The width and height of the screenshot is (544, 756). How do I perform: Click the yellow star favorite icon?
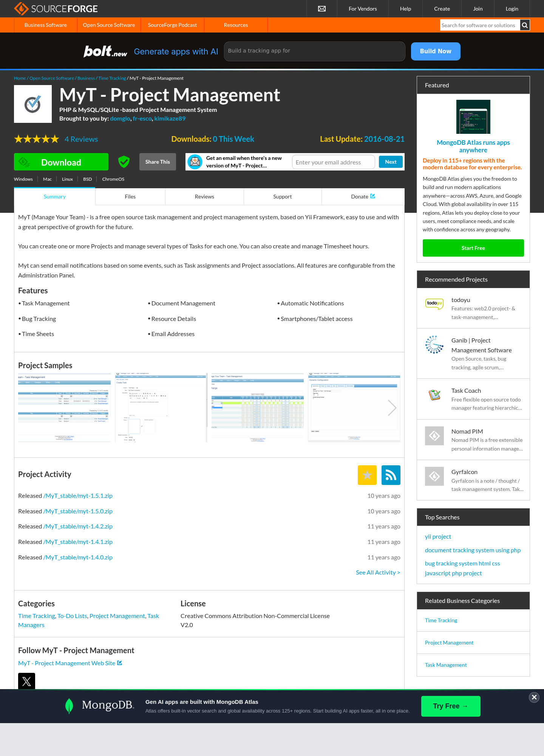point(367,475)
